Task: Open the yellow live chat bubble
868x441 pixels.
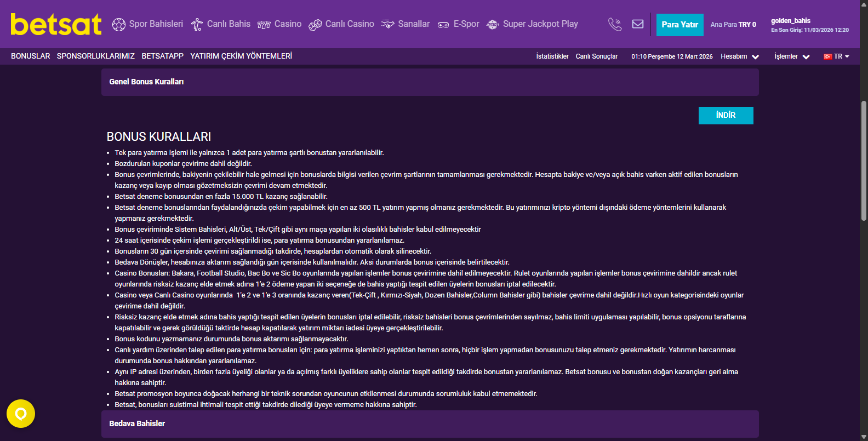Action: pyautogui.click(x=21, y=414)
